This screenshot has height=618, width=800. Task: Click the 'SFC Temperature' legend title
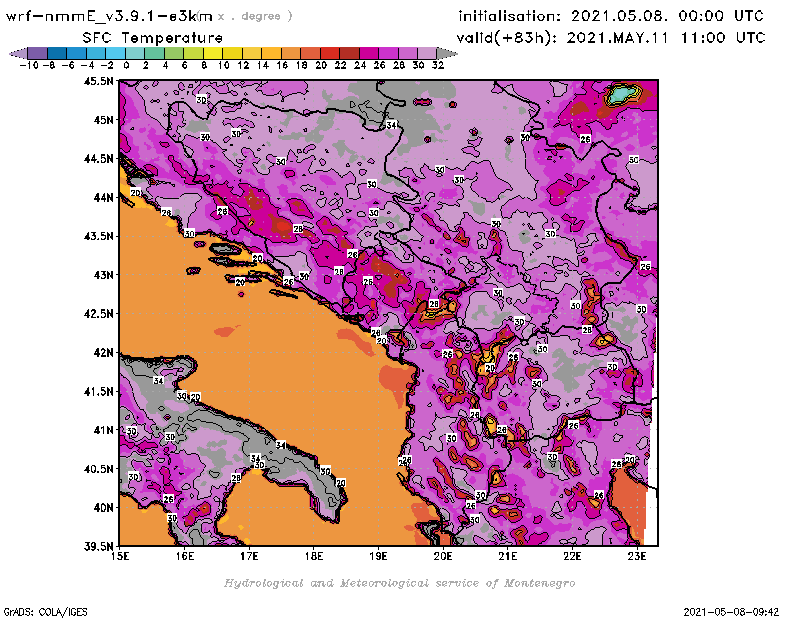(x=153, y=38)
